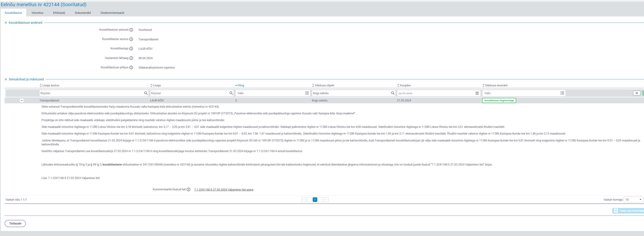644x236 pixels.
Task: Clear filters with the X button
Action: (x=637, y=93)
